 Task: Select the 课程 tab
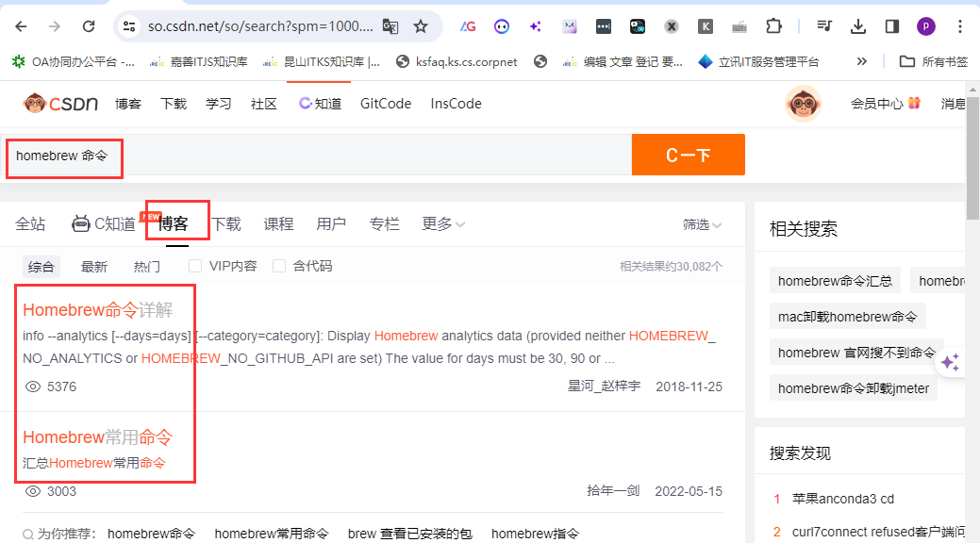click(278, 223)
